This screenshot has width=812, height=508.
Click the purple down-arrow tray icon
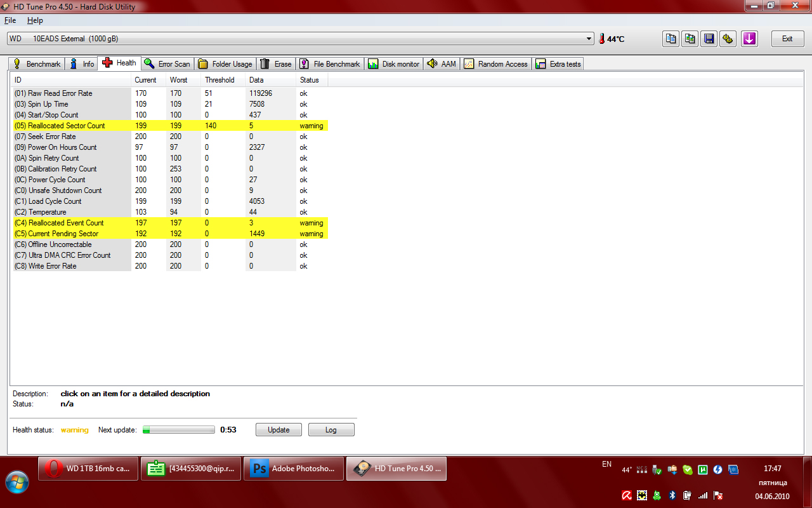pyautogui.click(x=749, y=39)
